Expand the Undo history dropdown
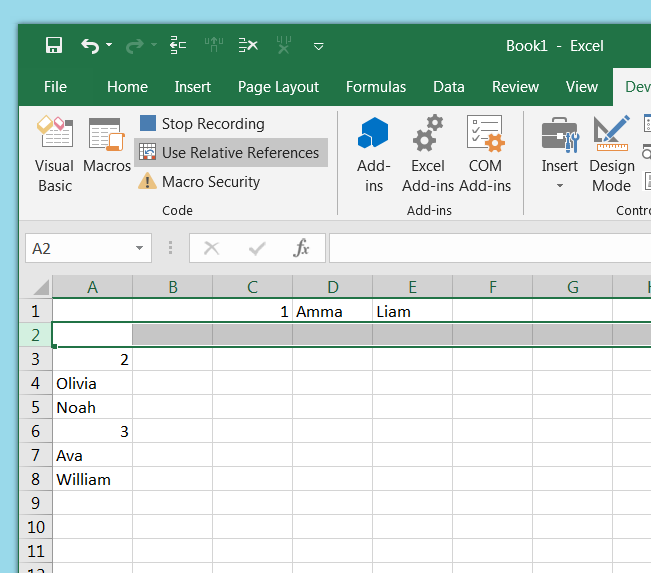The image size is (651, 573). tap(109, 45)
